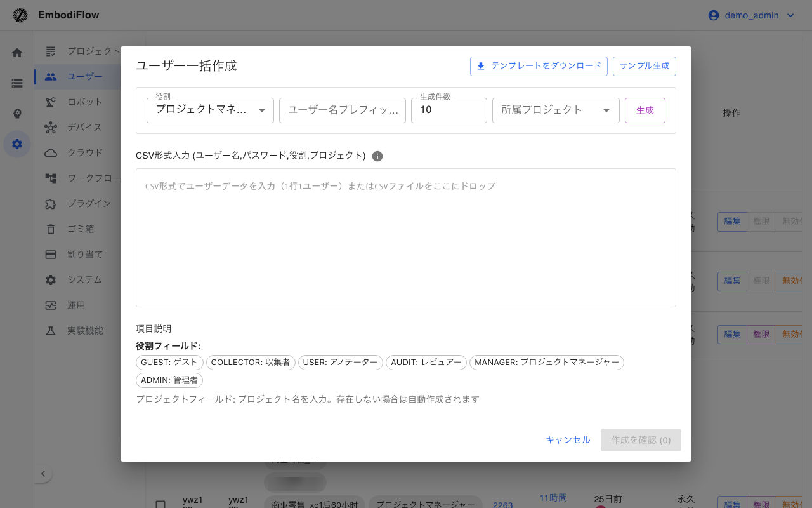The width and height of the screenshot is (812, 508).
Task: Open the 所属プロジェクト dropdown
Action: 556,110
